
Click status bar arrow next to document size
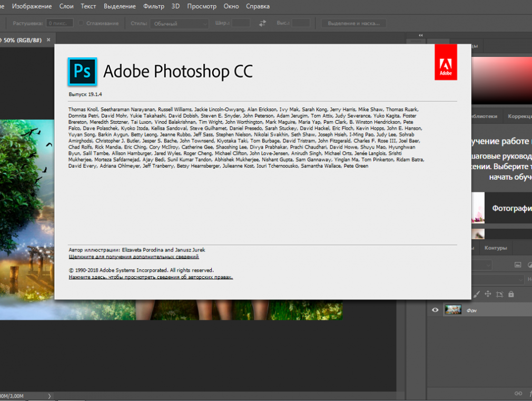click(49, 396)
